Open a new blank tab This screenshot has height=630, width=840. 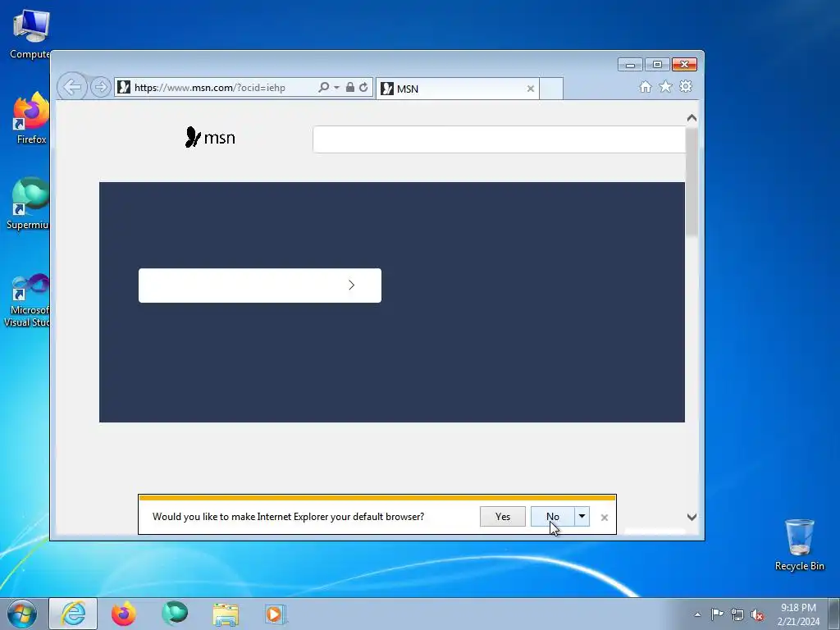551,89
